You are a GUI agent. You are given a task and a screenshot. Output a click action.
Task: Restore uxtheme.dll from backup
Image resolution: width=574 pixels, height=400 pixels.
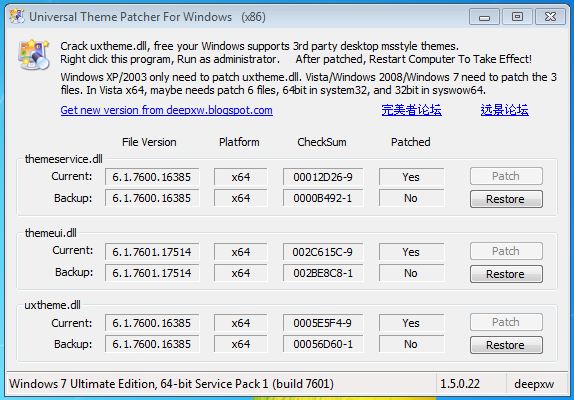(506, 345)
